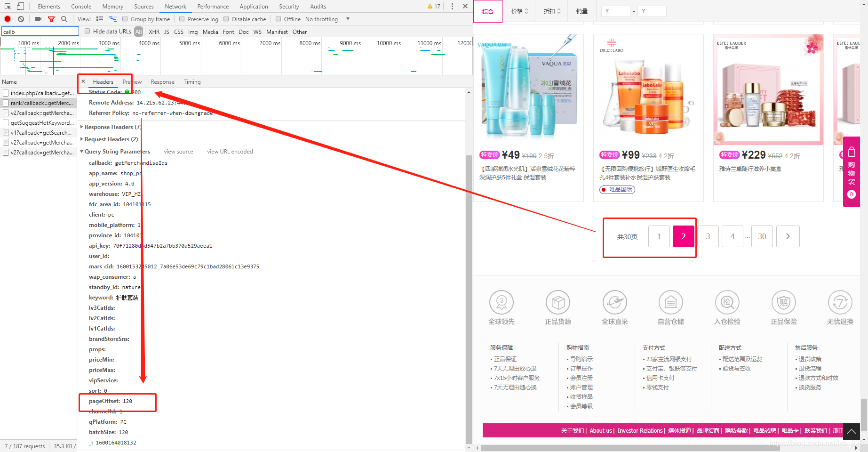Clear the network log icon
The image size is (868, 452).
[x=21, y=19]
